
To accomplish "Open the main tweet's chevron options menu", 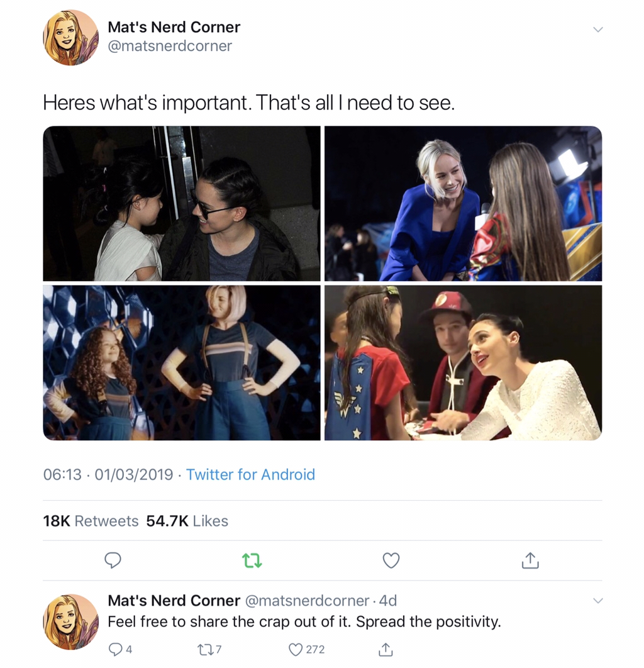I will [598, 30].
